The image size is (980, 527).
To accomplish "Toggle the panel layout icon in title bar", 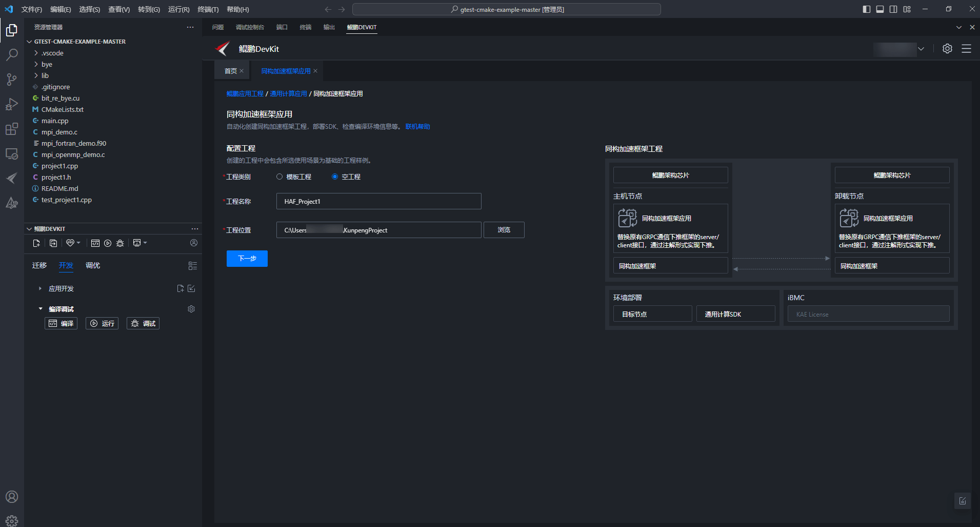I will (x=880, y=9).
